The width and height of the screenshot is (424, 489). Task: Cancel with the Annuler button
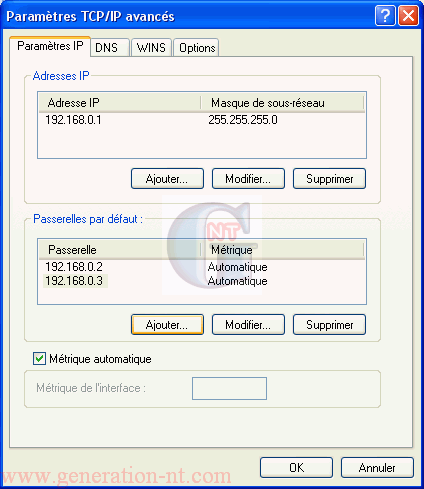click(x=377, y=467)
